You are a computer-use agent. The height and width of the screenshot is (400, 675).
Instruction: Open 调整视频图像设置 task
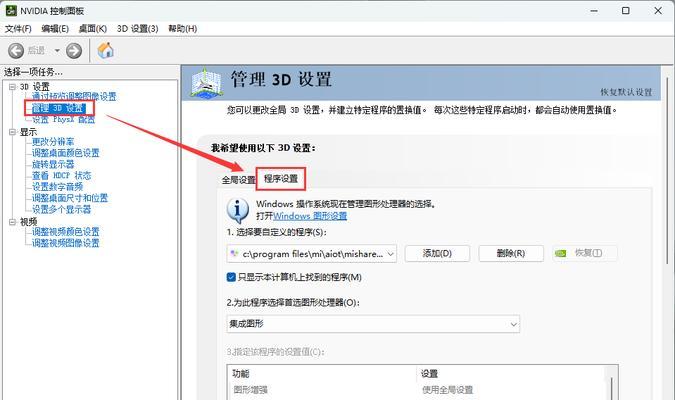click(65, 243)
